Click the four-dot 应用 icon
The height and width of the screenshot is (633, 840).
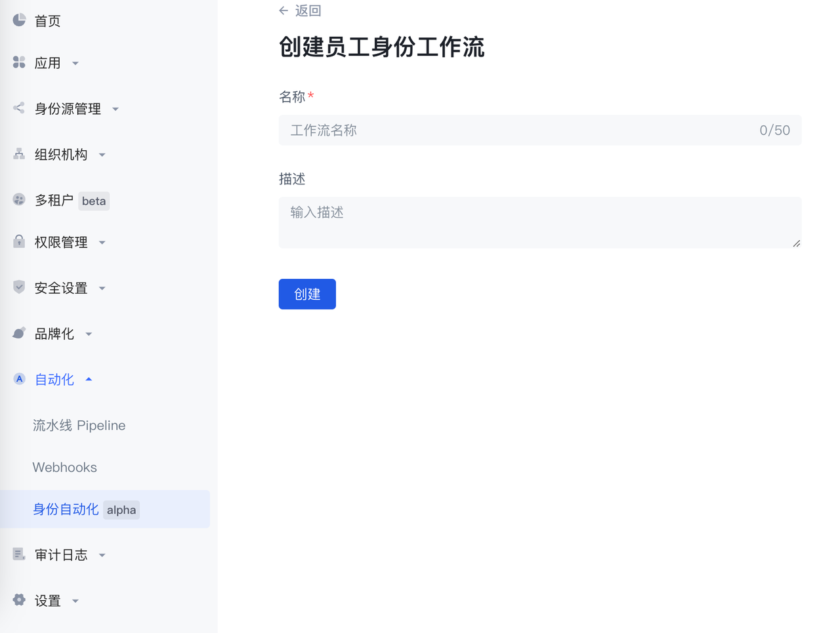click(19, 62)
